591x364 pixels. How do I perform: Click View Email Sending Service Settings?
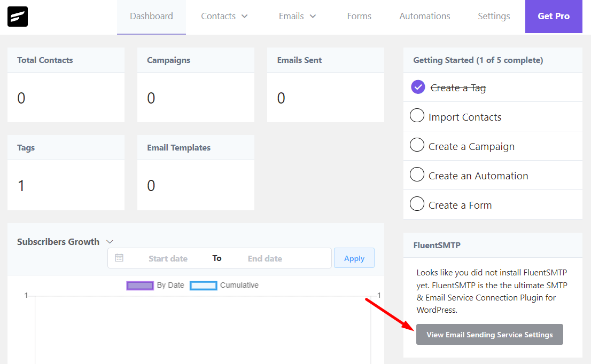tap(489, 334)
